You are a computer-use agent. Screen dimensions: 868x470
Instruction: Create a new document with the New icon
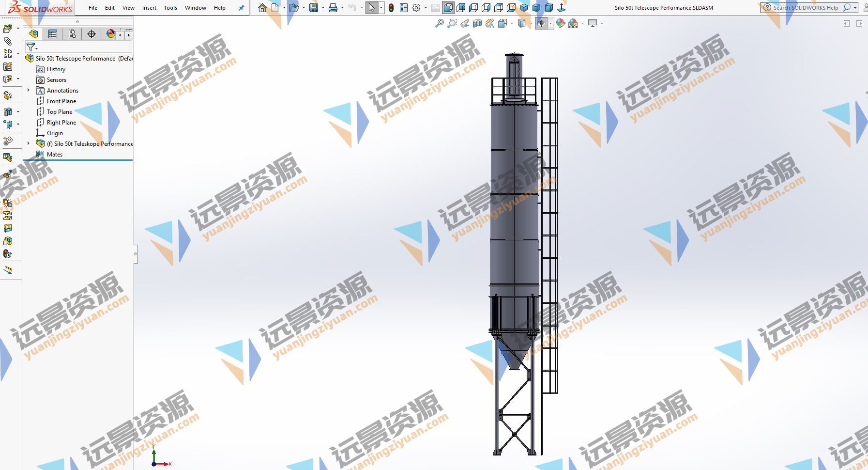tap(275, 8)
